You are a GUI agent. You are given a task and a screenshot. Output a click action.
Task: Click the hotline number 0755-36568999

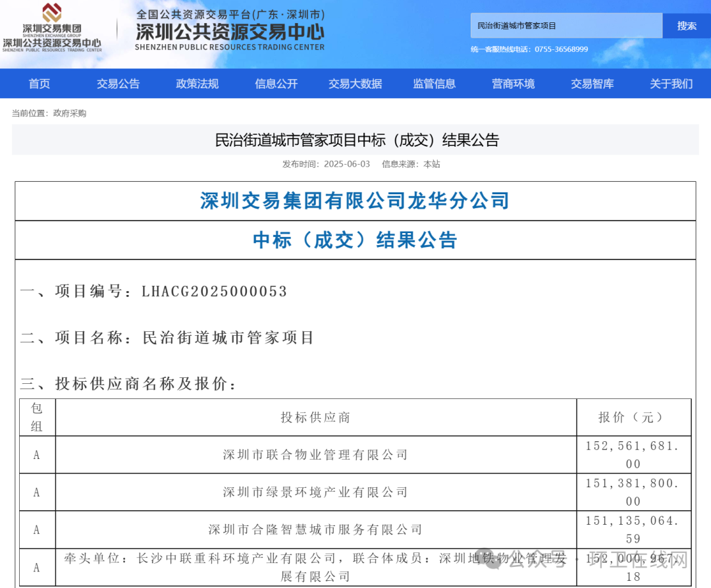point(562,49)
